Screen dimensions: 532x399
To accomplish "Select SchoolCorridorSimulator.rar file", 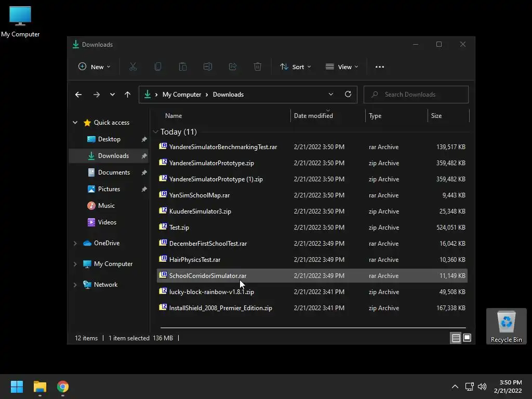I will (x=312, y=276).
